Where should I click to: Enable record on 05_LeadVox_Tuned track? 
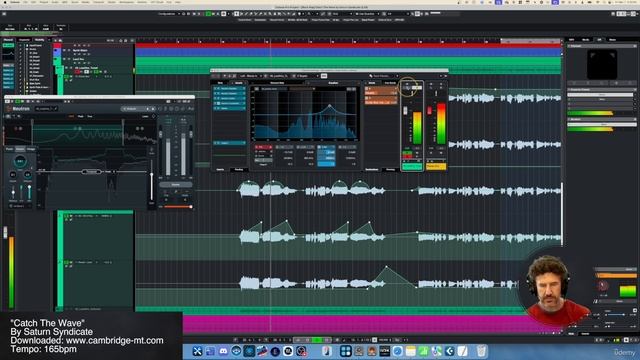click(x=77, y=72)
